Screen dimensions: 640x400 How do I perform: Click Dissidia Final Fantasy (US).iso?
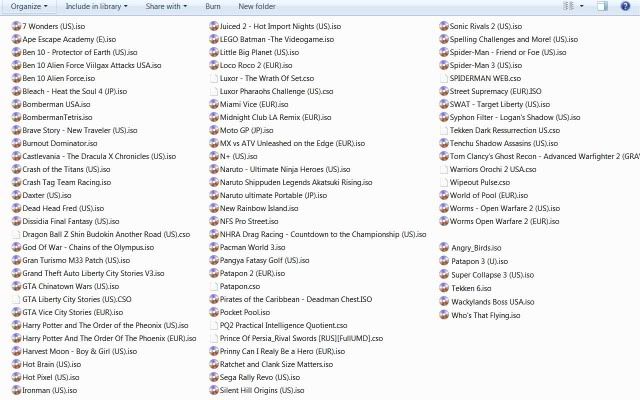tap(71, 221)
